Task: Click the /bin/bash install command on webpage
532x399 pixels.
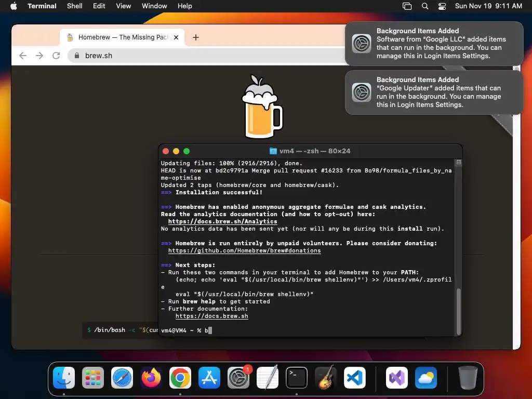Action: coord(122,330)
